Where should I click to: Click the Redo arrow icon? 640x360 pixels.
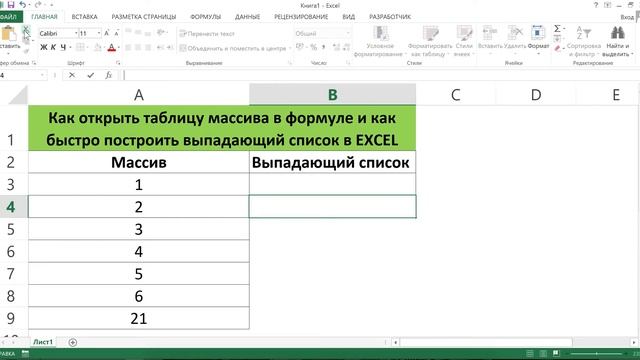point(38,5)
